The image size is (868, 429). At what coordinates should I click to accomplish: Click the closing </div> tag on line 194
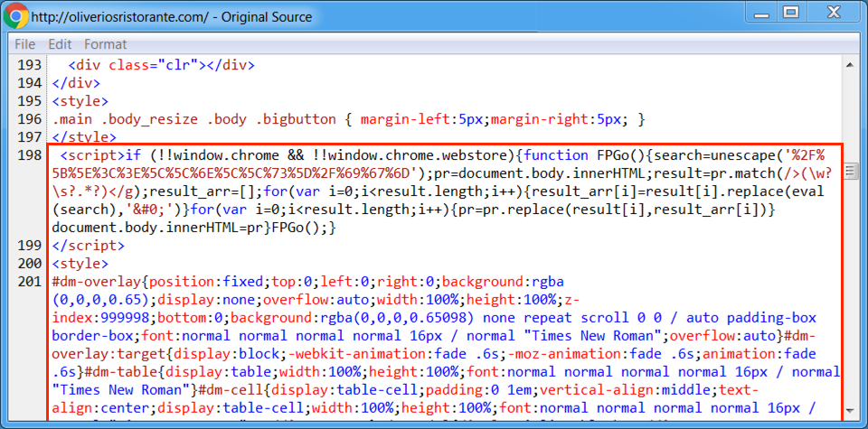[x=76, y=83]
